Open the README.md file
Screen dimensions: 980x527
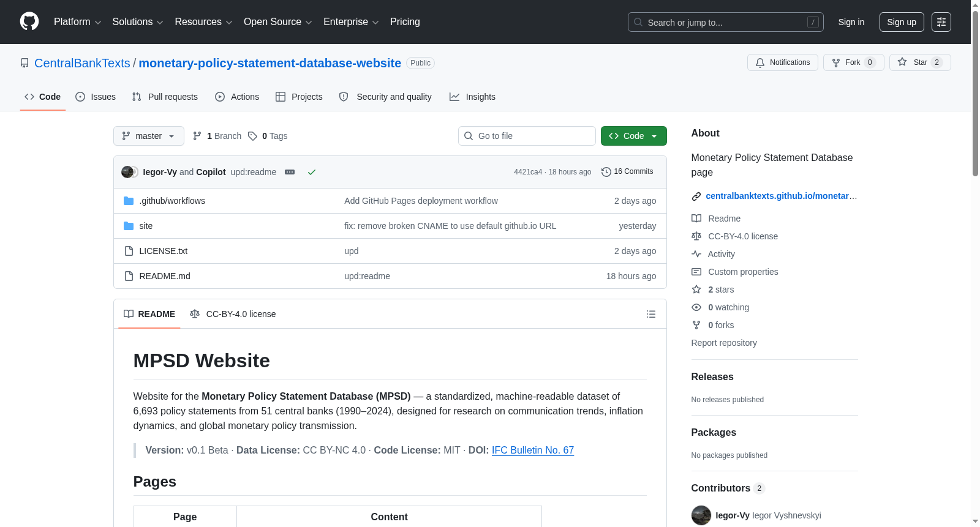click(165, 276)
